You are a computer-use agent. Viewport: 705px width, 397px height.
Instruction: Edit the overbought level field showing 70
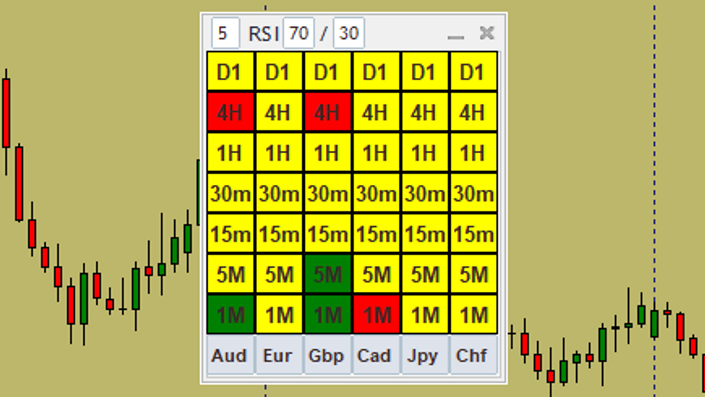(299, 33)
